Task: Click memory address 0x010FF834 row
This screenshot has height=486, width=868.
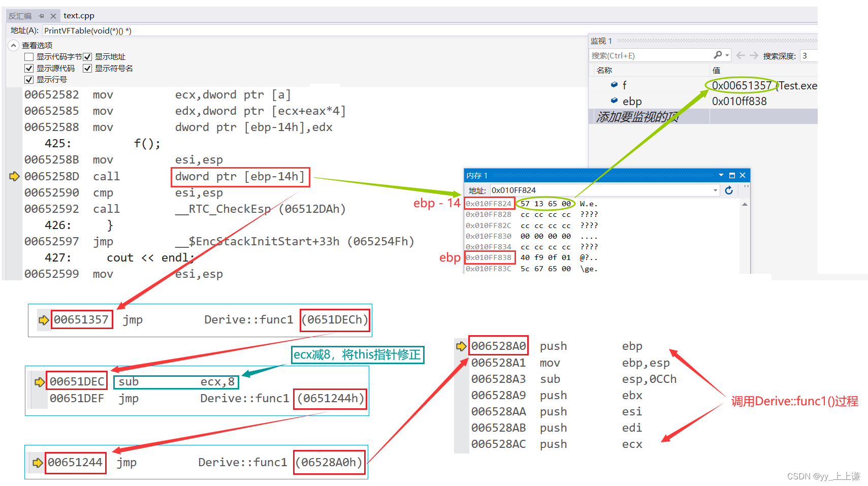Action: coord(489,247)
